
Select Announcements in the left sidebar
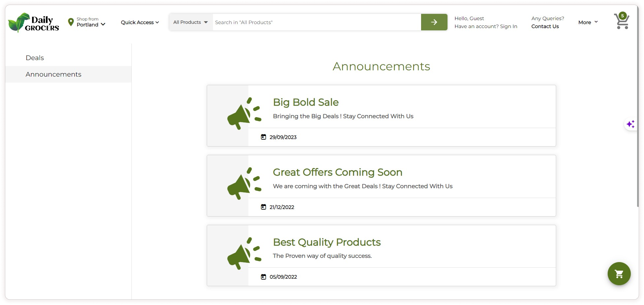(x=54, y=74)
